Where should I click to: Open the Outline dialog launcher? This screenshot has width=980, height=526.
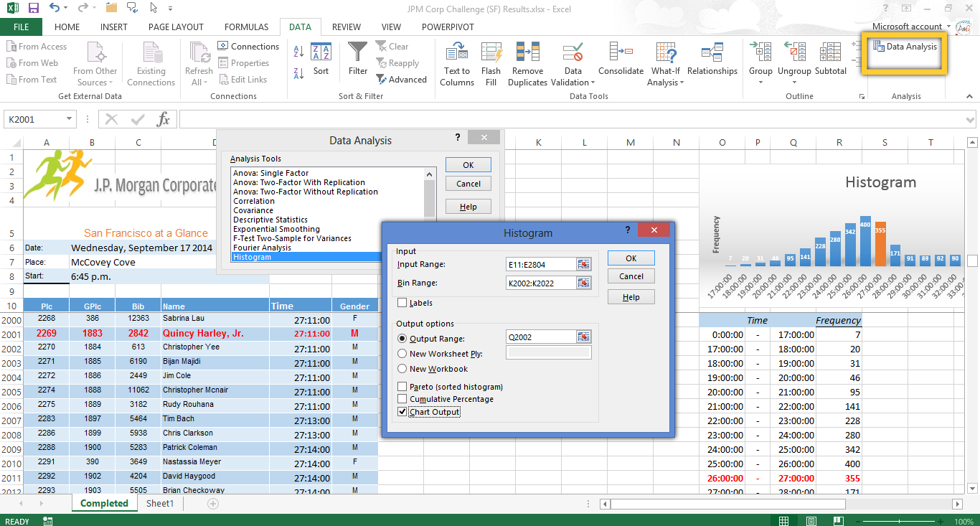[862, 96]
